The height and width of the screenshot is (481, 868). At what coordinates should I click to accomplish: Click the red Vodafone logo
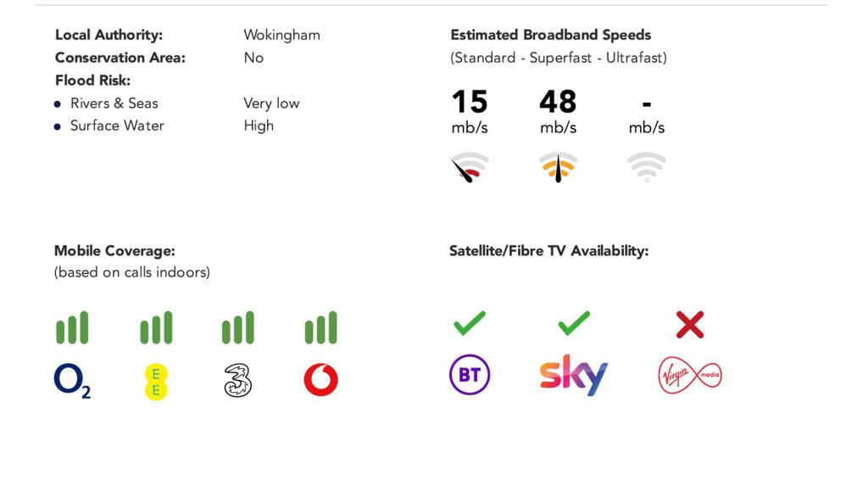(320, 380)
